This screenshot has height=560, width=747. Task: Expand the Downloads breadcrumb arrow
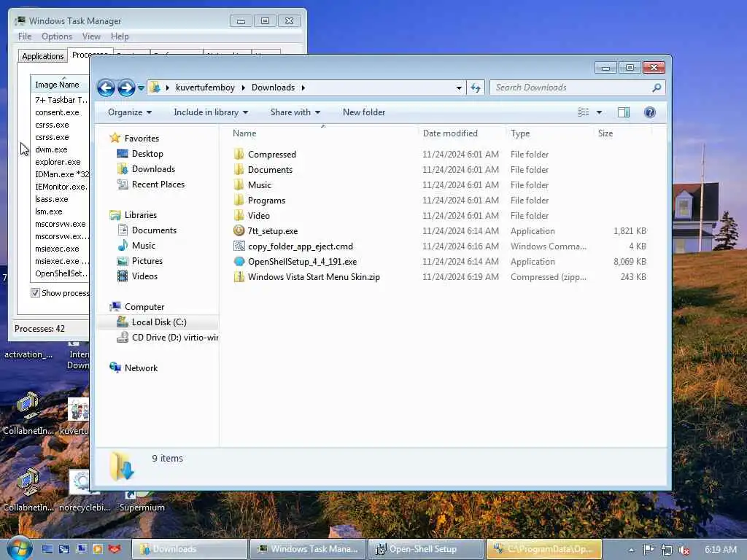point(303,87)
